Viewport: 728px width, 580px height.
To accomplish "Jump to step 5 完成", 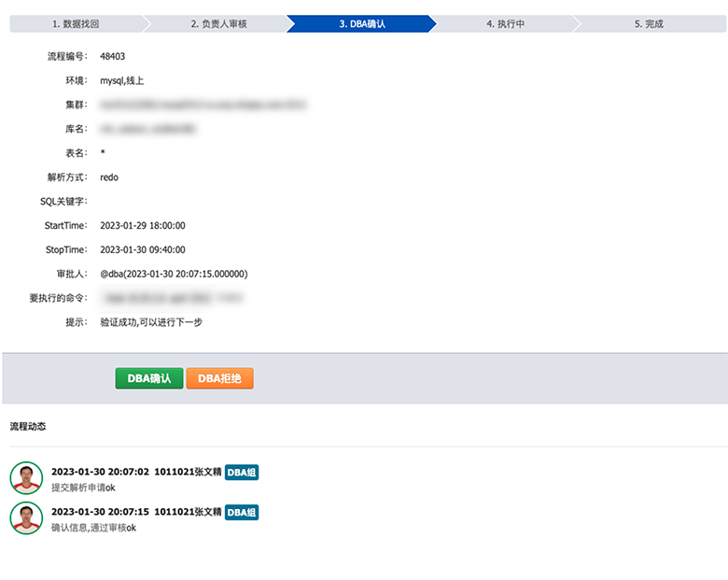I will click(648, 24).
